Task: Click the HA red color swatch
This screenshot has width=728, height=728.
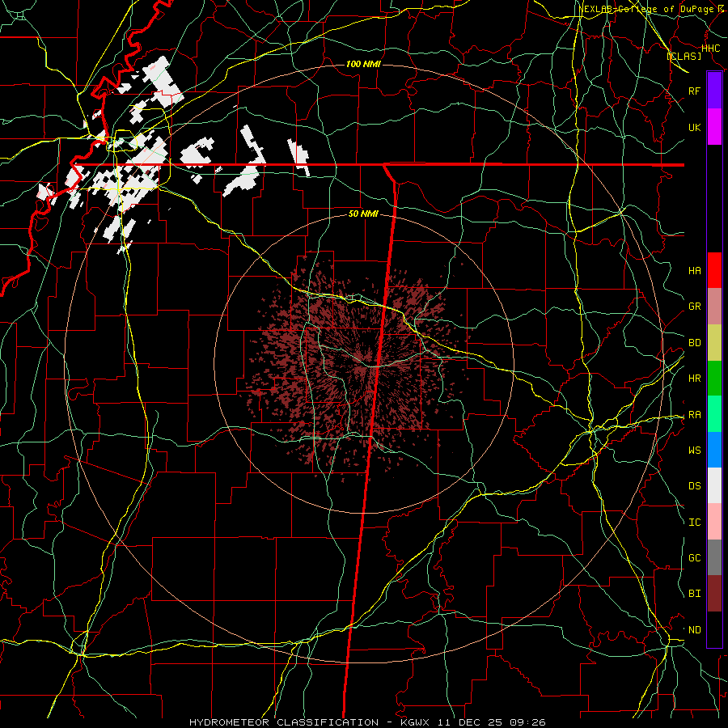Action: pyautogui.click(x=714, y=270)
